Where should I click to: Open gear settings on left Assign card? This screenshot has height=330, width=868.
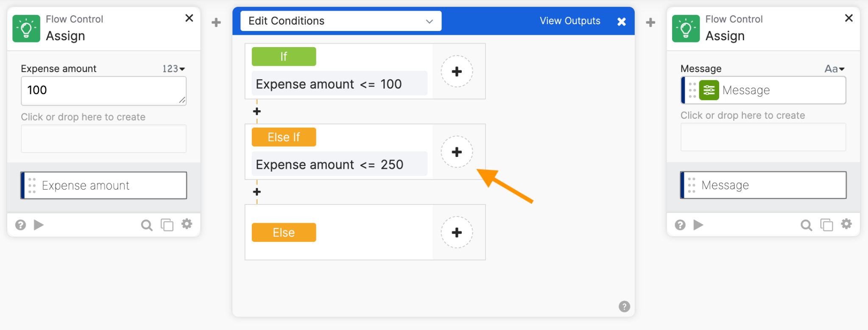pos(187,224)
